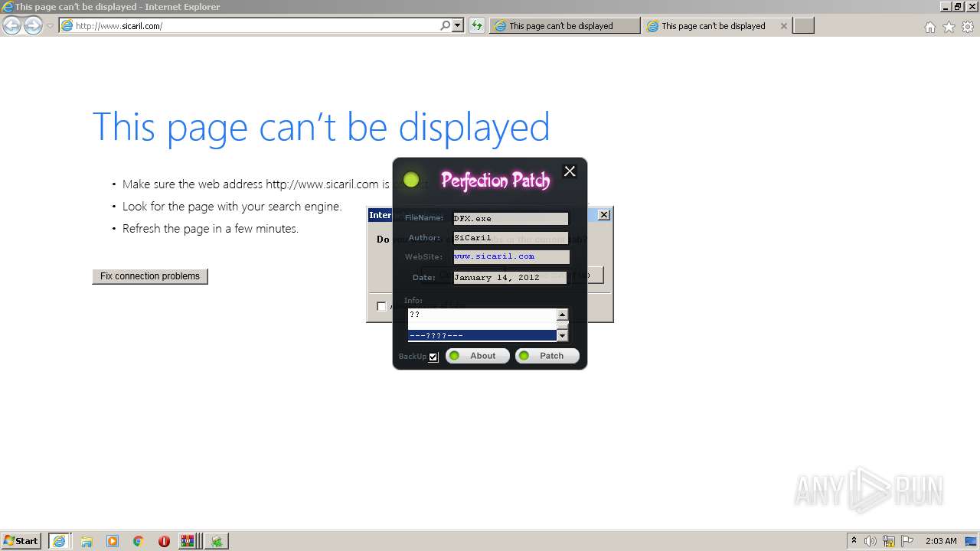Launch Opera browser from taskbar
The width and height of the screenshot is (980, 551).
[x=164, y=541]
